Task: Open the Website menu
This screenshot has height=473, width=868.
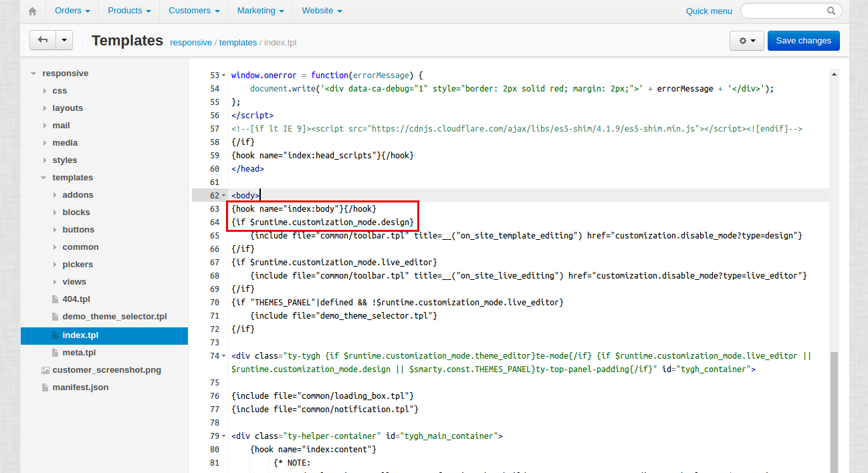Action: click(x=322, y=11)
